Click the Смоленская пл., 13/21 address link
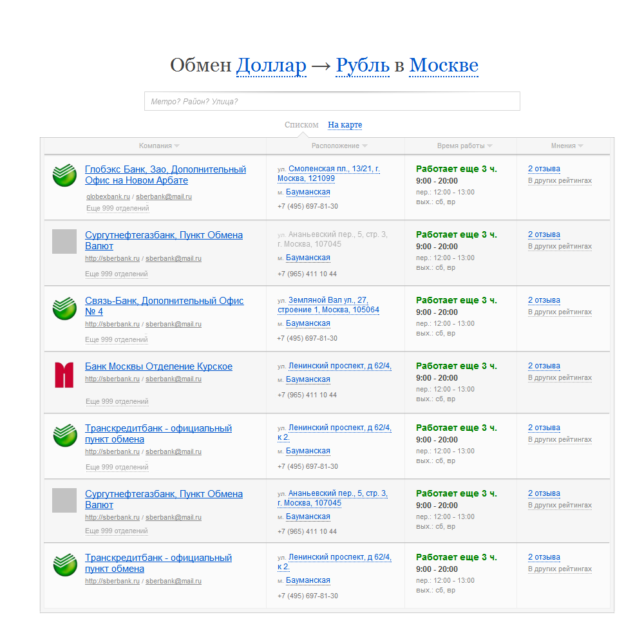Viewport: 644px width, 644px height. pos(334,169)
